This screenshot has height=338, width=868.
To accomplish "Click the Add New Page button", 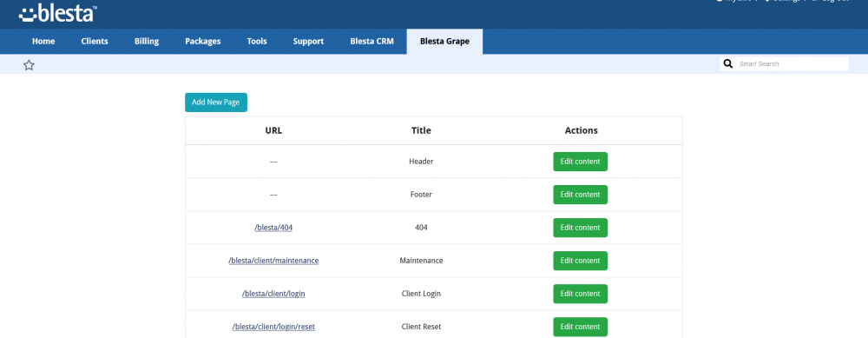I will [216, 103].
